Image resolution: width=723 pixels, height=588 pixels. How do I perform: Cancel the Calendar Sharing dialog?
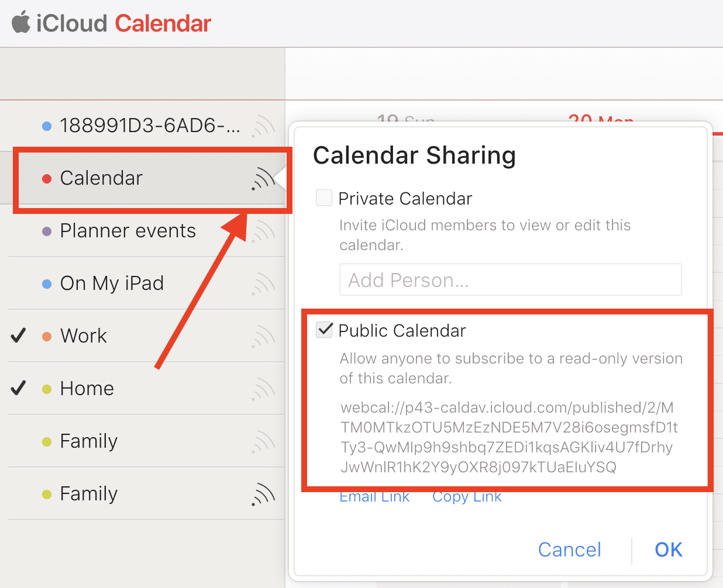pyautogui.click(x=569, y=550)
